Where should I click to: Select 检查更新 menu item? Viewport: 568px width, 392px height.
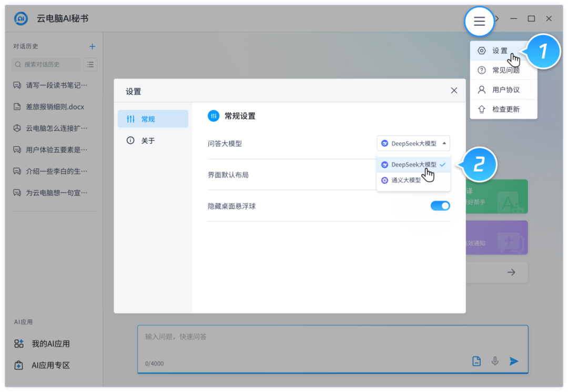(x=503, y=109)
